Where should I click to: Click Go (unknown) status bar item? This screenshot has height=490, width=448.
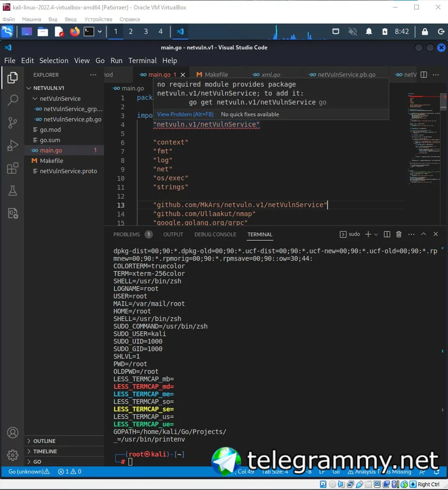29,472
